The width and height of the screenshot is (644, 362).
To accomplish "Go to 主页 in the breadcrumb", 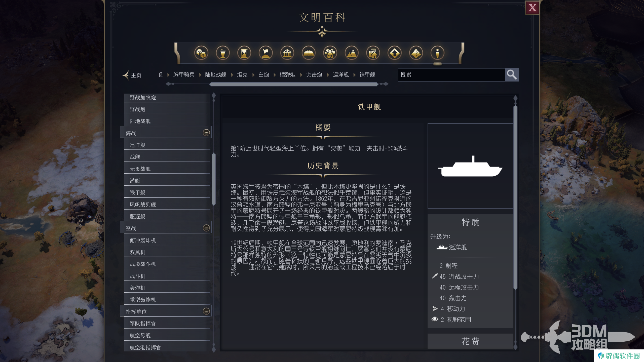I will (136, 75).
